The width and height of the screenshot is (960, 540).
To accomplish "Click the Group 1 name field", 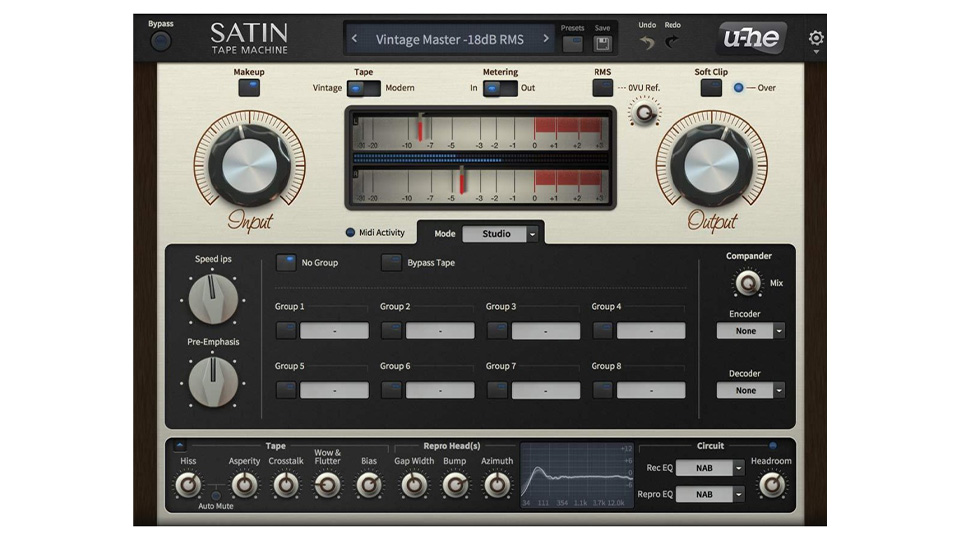I will [x=334, y=331].
